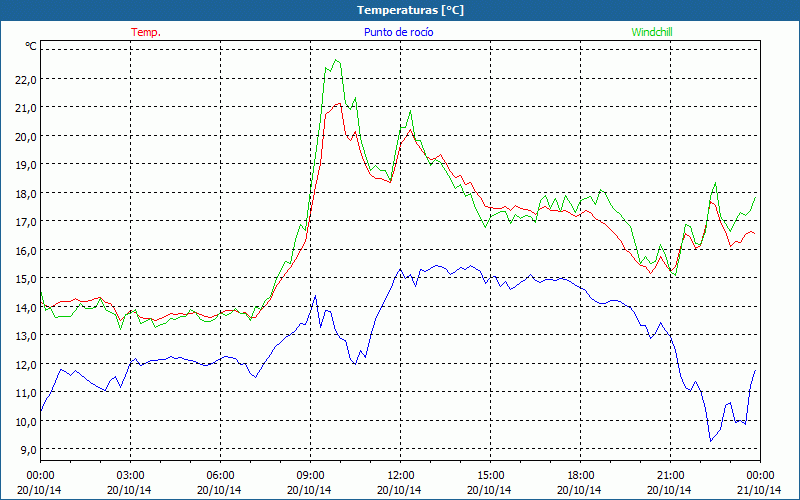The width and height of the screenshot is (800, 500).
Task: Select the red Temp. legend label
Action: tap(146, 32)
